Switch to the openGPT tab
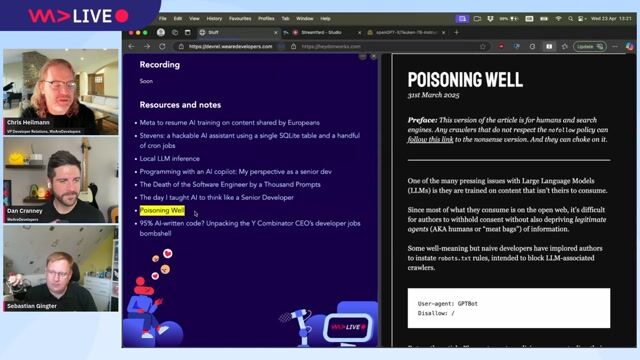640x360 pixels. pos(407,32)
